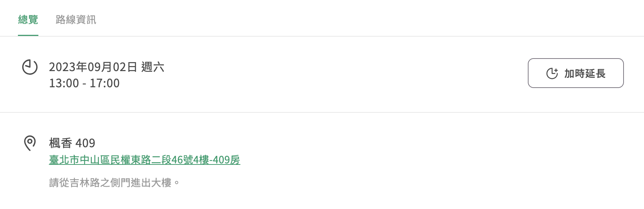This screenshot has height=209, width=644.
Task: Click the dash between the two times
Action: (84, 84)
